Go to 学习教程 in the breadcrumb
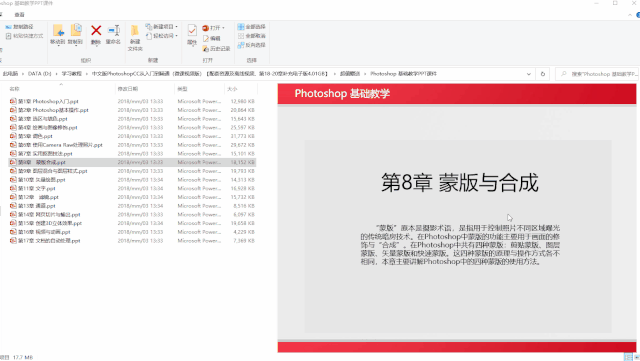Image resolution: width=640 pixels, height=361 pixels. [71, 74]
